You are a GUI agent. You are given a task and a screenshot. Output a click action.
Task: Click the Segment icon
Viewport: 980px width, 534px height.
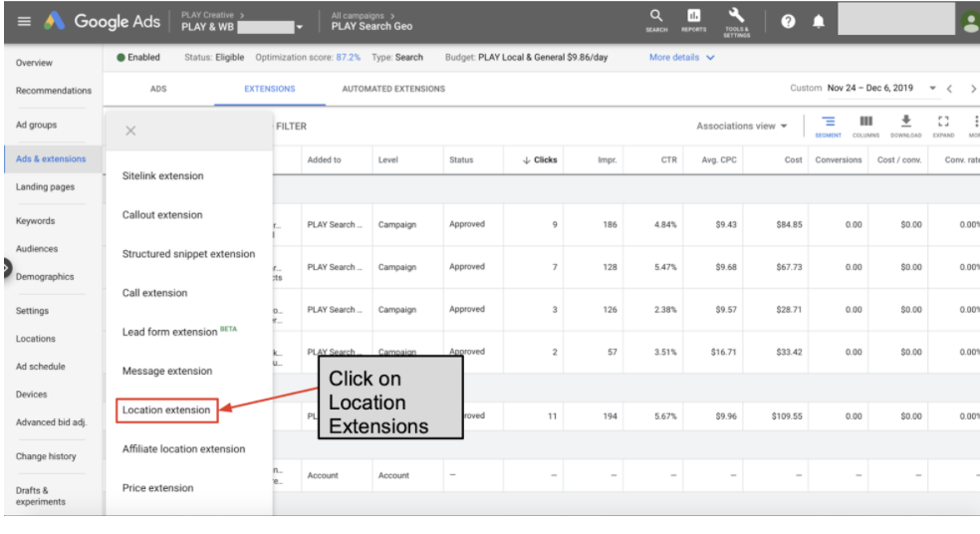(829, 126)
